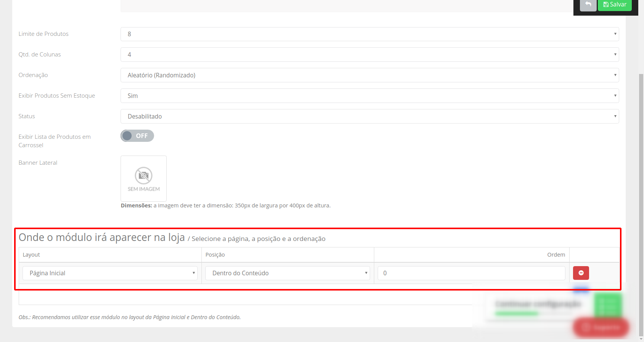This screenshot has width=644, height=342.
Task: Click the Continuar configuração progress card
Action: click(x=538, y=304)
